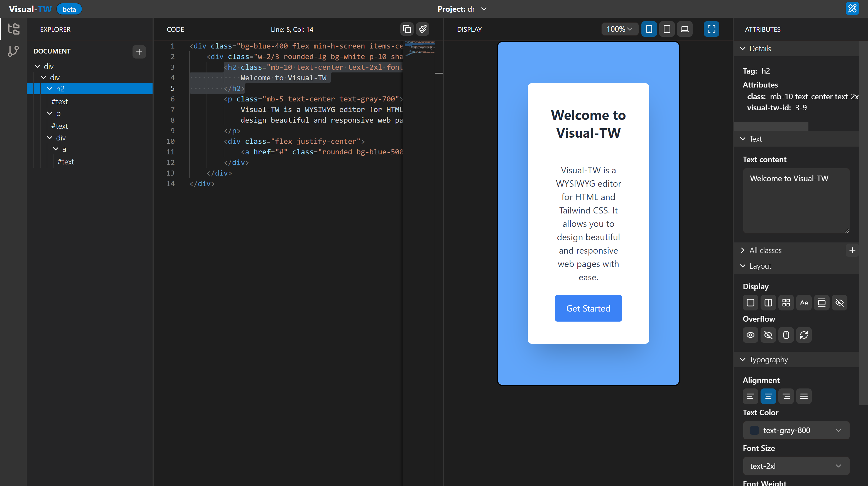Copy the code using the copy icon

[x=406, y=29]
